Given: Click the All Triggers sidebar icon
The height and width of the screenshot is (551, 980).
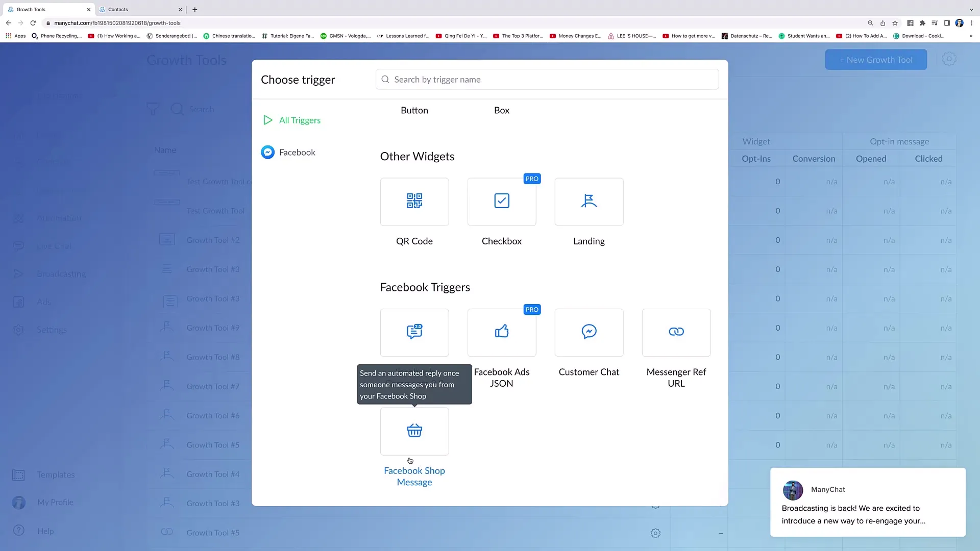Looking at the screenshot, I should click(x=268, y=120).
